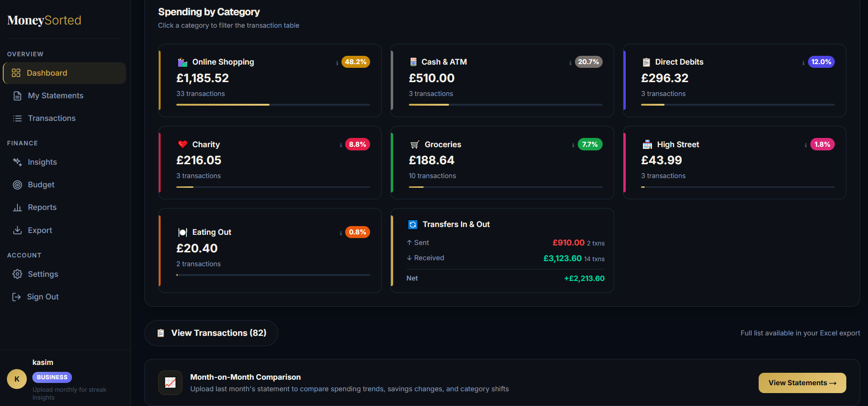
Task: Click the MoneySorted logo
Action: click(44, 20)
